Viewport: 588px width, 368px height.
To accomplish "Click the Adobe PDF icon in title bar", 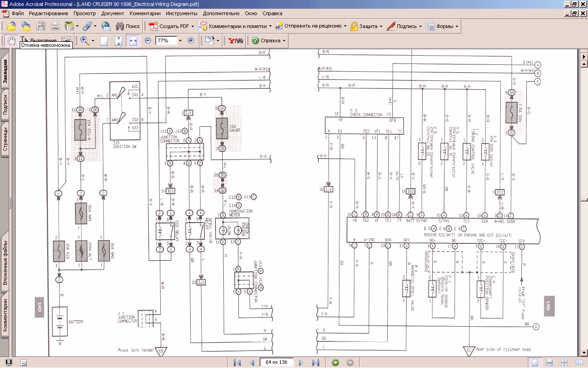I will point(4,4).
